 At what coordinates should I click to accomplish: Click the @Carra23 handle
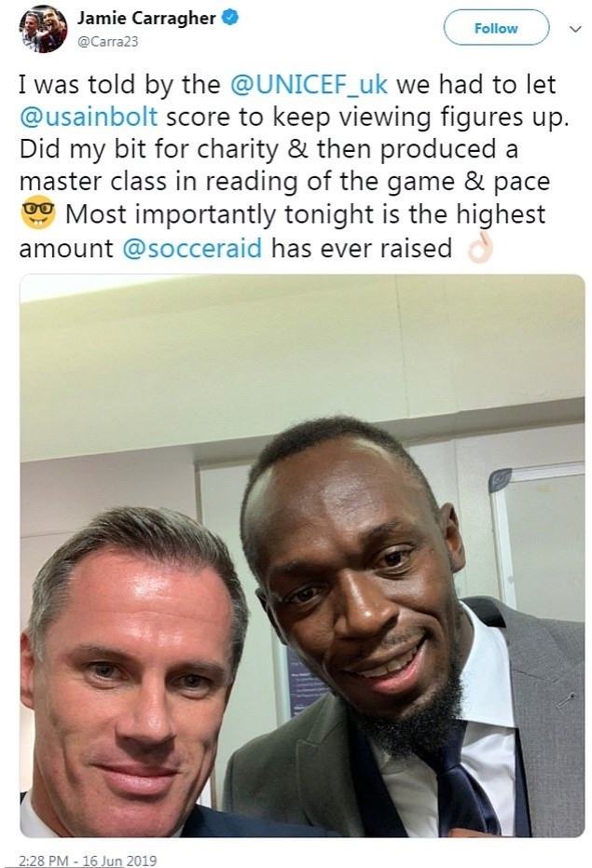click(x=108, y=42)
